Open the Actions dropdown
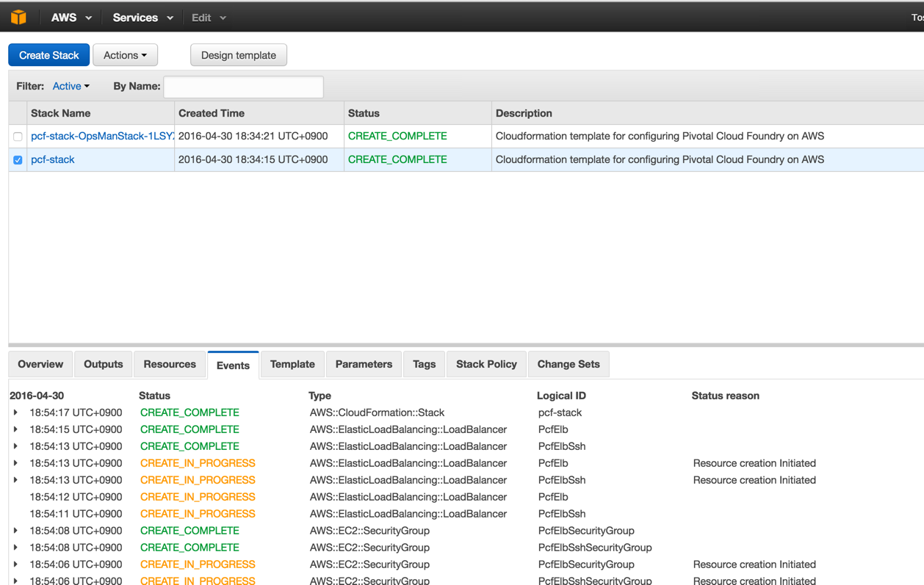This screenshot has height=585, width=924. point(125,55)
